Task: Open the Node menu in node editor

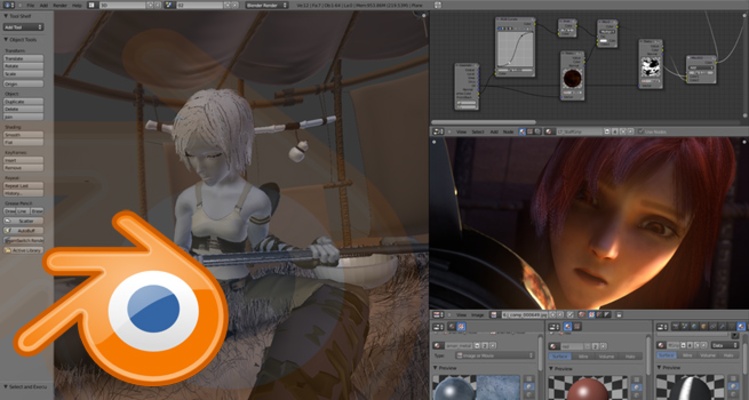Action: tap(508, 131)
